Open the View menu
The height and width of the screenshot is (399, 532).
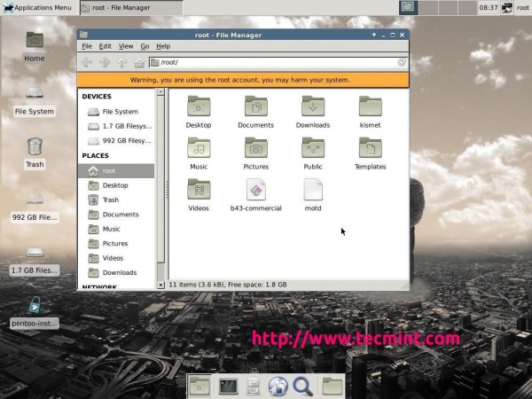tap(126, 46)
